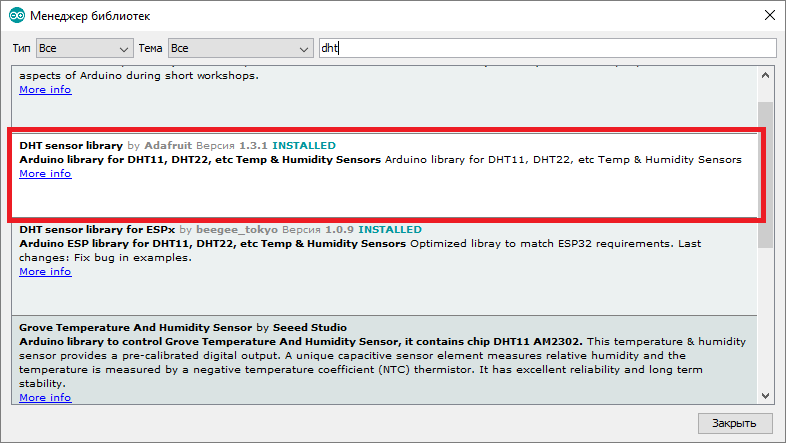The height and width of the screenshot is (443, 786).
Task: Click INSTALLED label of beegee_tokyo library
Action: [389, 230]
